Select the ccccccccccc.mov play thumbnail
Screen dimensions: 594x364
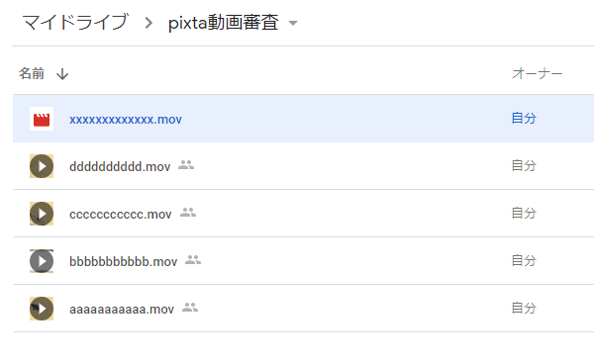pos(42,214)
